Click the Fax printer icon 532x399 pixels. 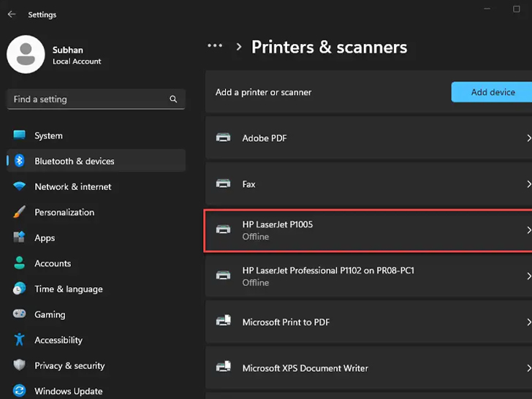coord(224,183)
